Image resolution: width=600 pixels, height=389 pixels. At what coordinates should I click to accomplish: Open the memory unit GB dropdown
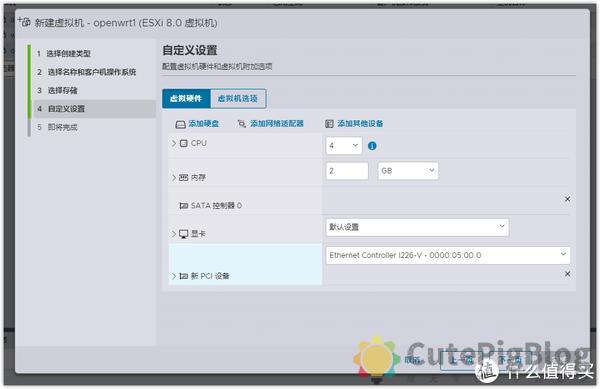pos(408,171)
